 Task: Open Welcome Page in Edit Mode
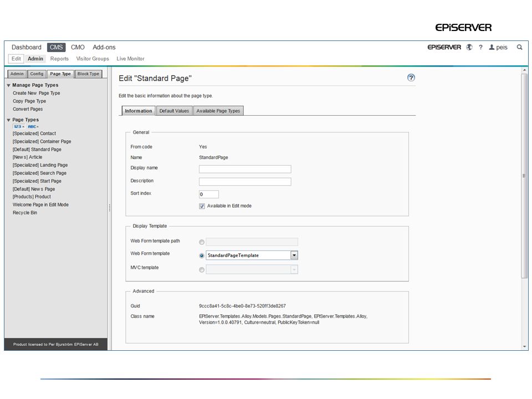(40, 205)
